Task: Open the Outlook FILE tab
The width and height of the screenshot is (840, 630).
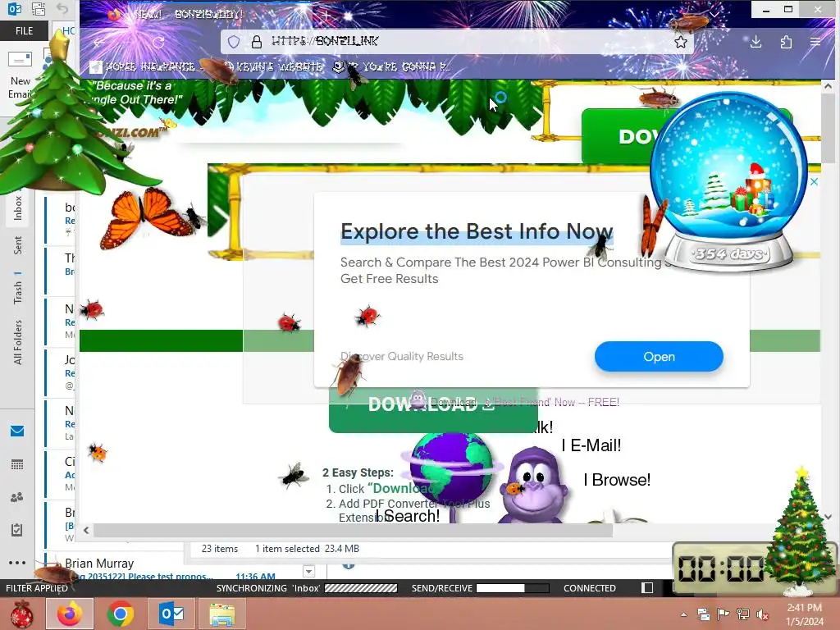Action: coord(24,30)
